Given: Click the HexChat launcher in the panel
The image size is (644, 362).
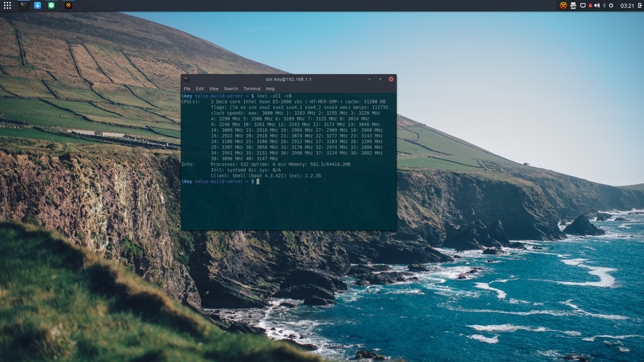Looking at the screenshot, I should click(68, 5).
